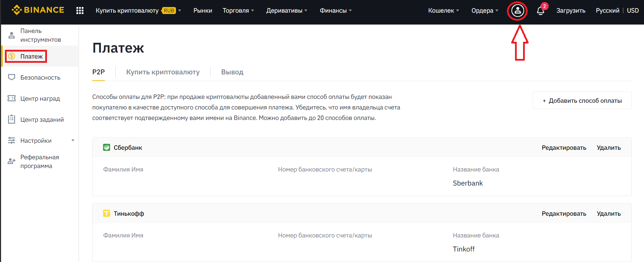Expand the Деривативы dropdown menu
Viewport: 644px width, 262px height.
(287, 11)
